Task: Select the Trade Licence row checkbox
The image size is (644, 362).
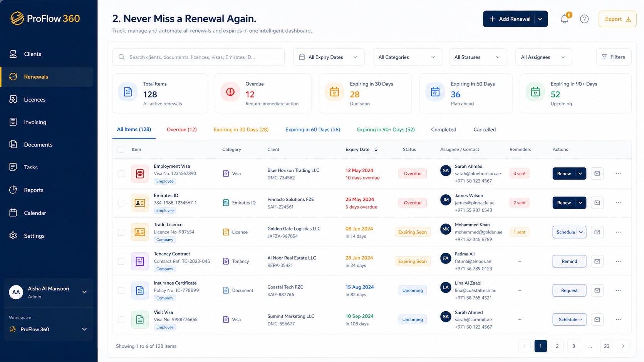Action: 121,232
